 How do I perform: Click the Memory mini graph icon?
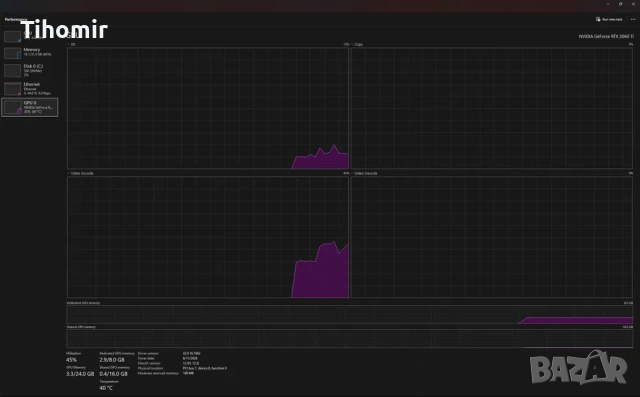pos(12,53)
